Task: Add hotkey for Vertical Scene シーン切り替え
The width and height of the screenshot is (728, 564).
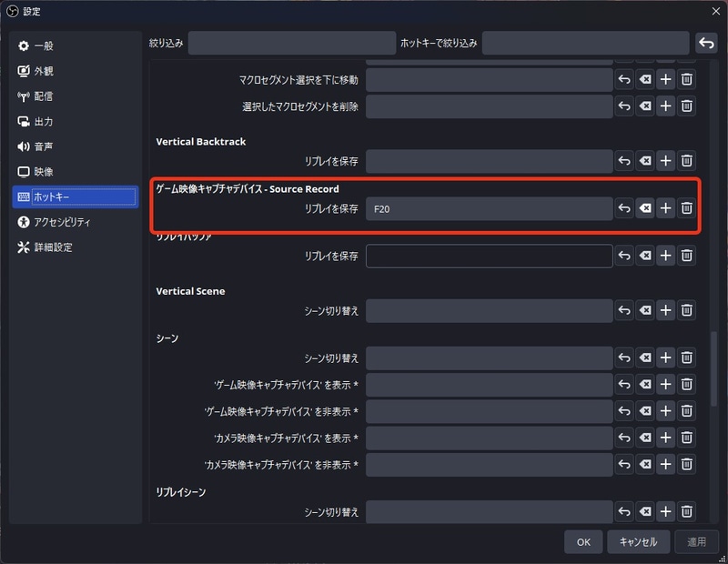Action: [666, 310]
